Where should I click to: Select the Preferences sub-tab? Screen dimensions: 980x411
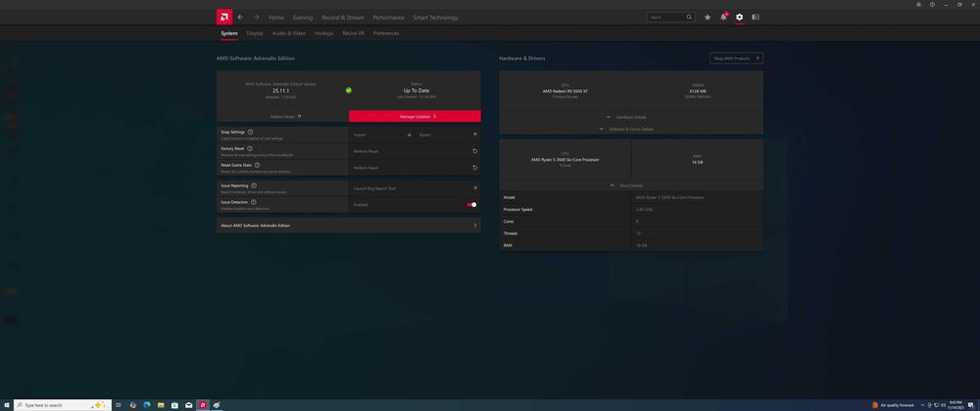tap(386, 33)
